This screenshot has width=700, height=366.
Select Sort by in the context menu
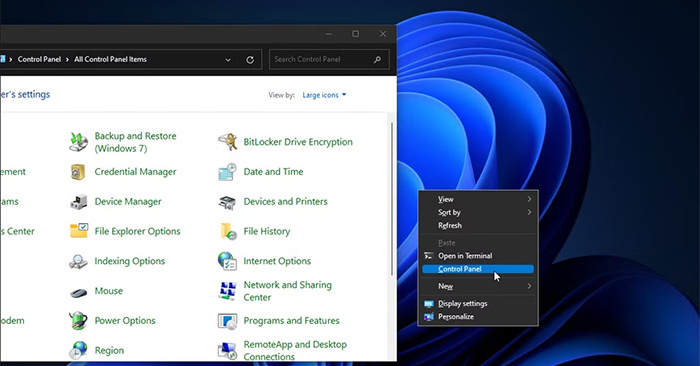[x=478, y=212]
